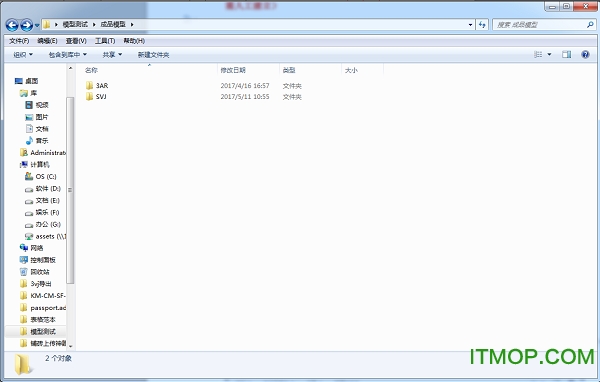The width and height of the screenshot is (600, 382).
Task: Show the preview pane icon
Action: (x=566, y=54)
